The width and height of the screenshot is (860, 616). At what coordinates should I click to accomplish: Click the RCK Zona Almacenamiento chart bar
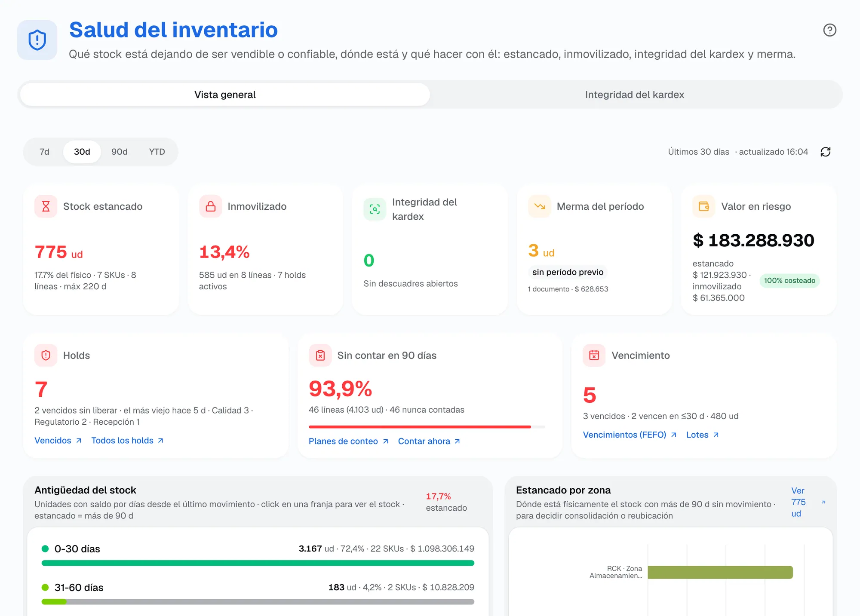coord(720,572)
